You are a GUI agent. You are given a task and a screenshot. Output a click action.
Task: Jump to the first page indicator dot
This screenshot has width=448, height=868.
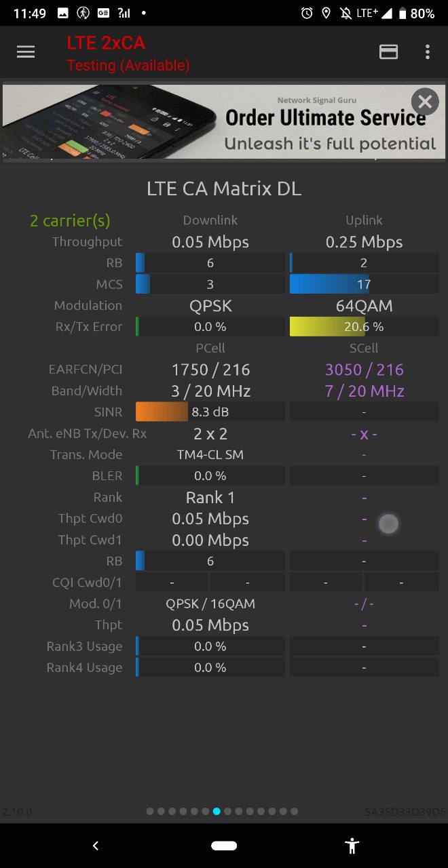pos(150,811)
